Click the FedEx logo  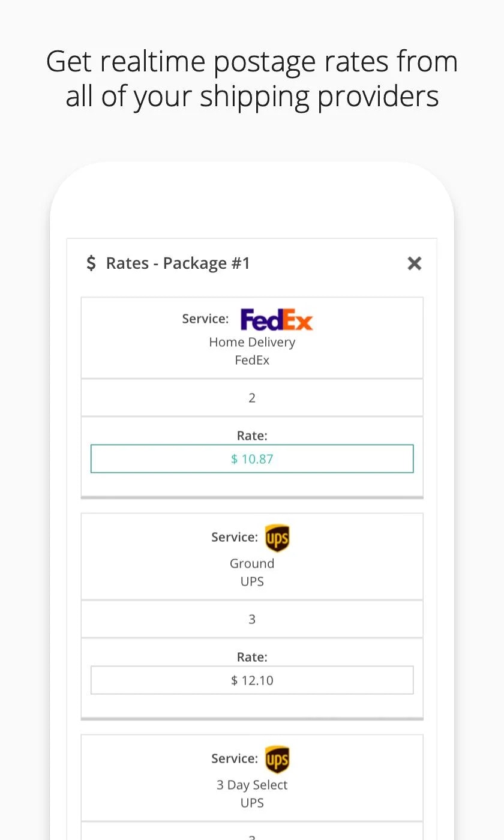pos(277,319)
